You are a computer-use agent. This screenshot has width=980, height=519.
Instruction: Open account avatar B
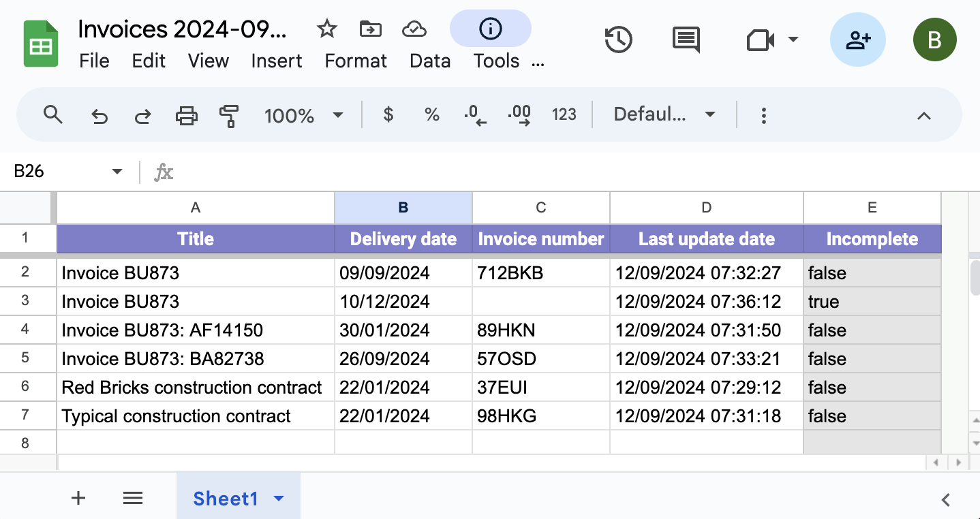pos(935,40)
